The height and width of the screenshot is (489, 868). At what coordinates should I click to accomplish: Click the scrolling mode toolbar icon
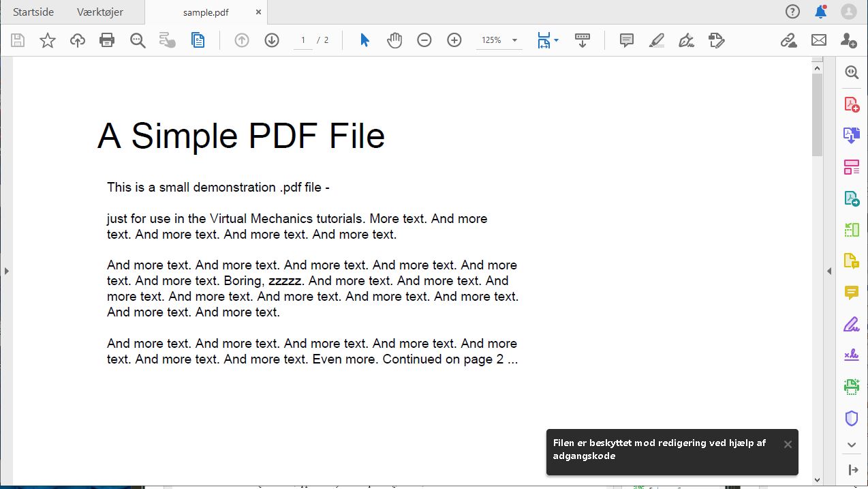[583, 40]
